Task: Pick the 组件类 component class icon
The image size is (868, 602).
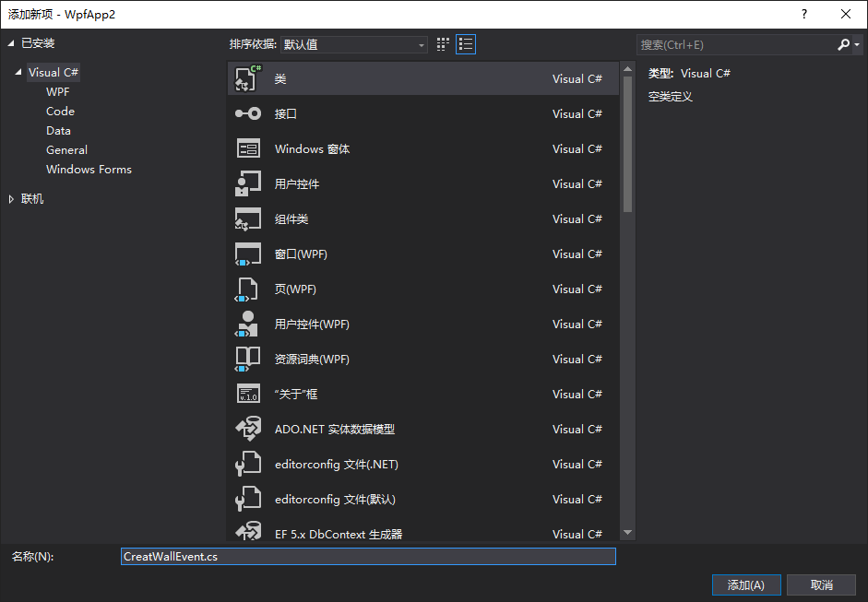Action: click(x=248, y=218)
